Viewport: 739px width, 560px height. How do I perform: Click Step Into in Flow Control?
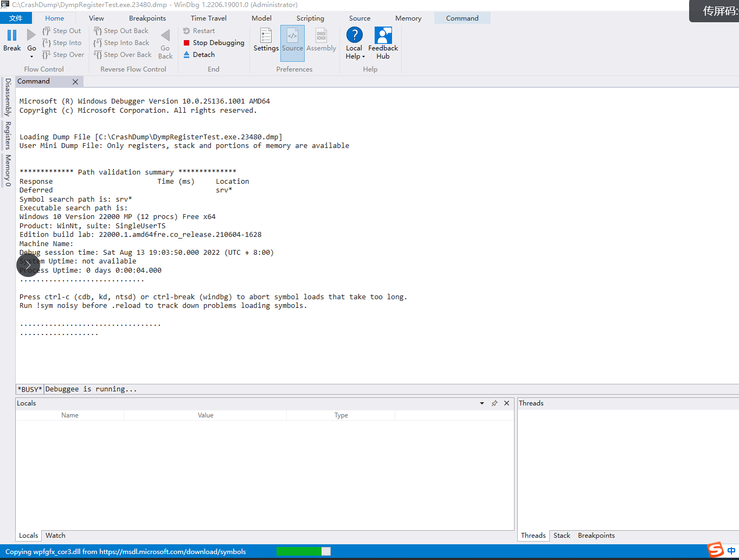(x=62, y=43)
